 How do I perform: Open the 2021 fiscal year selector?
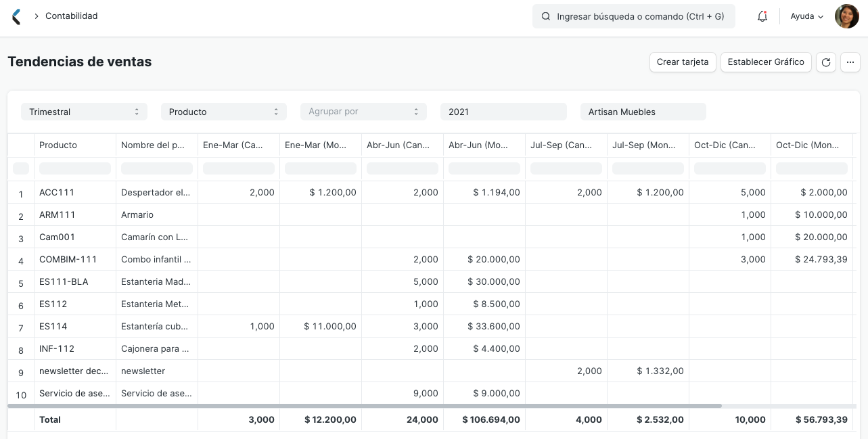point(503,112)
